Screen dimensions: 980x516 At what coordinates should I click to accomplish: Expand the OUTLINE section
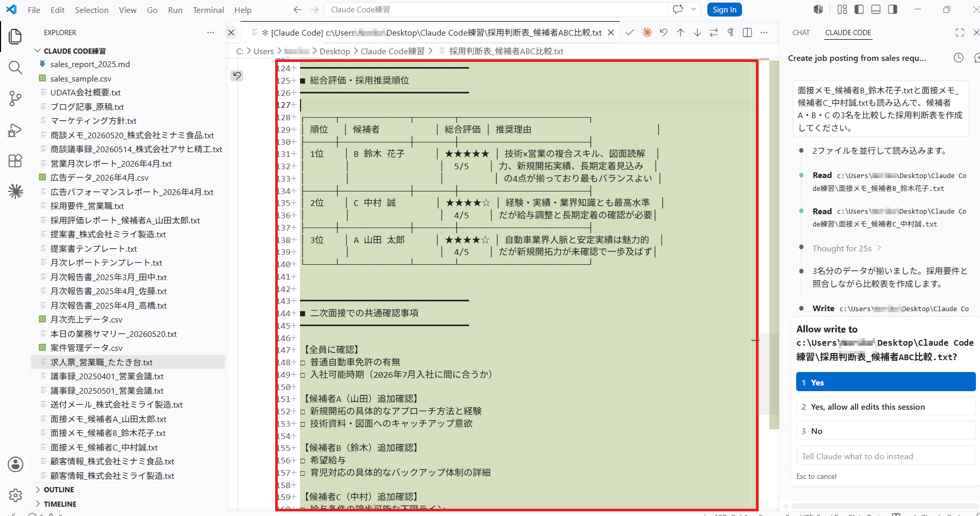tap(58, 490)
